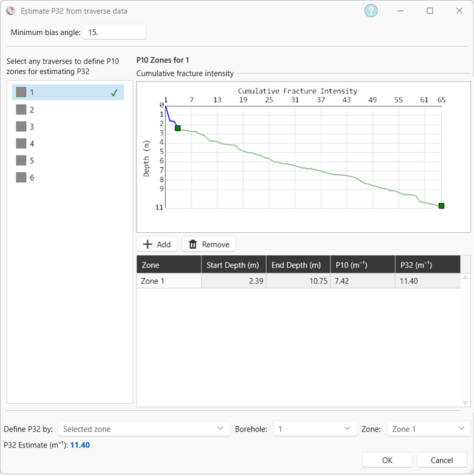Image resolution: width=474 pixels, height=476 pixels.
Task: Click the End Depth (m) column header
Action: 298,264
